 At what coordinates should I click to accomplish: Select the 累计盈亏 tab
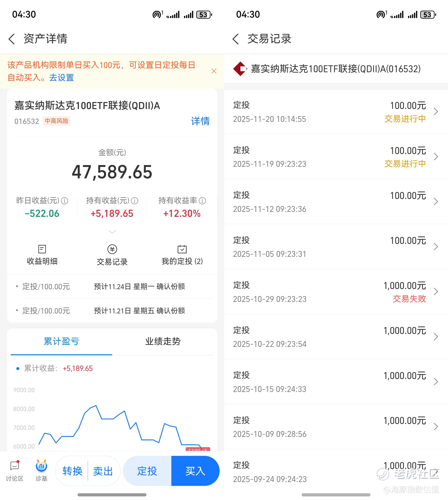point(61,341)
